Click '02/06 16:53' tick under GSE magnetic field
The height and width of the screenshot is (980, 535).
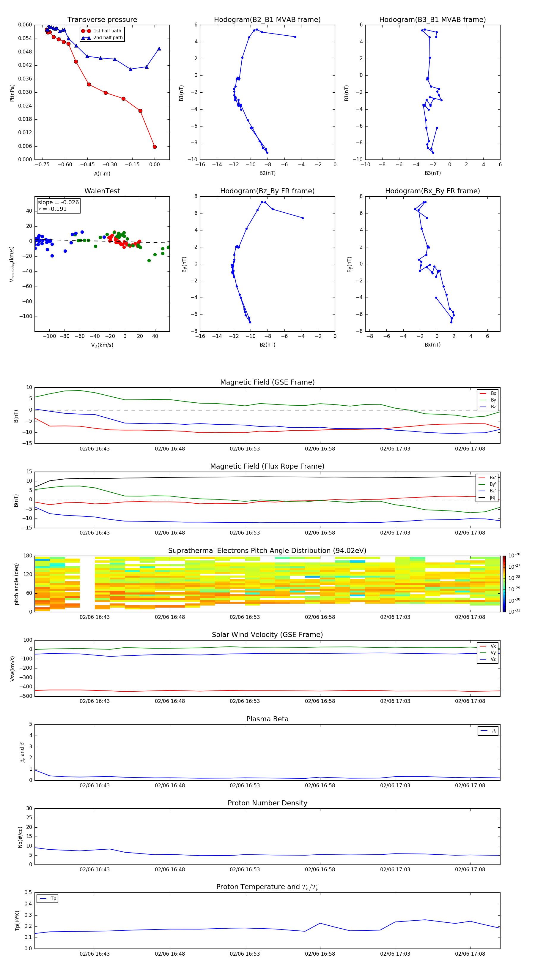(x=244, y=448)
